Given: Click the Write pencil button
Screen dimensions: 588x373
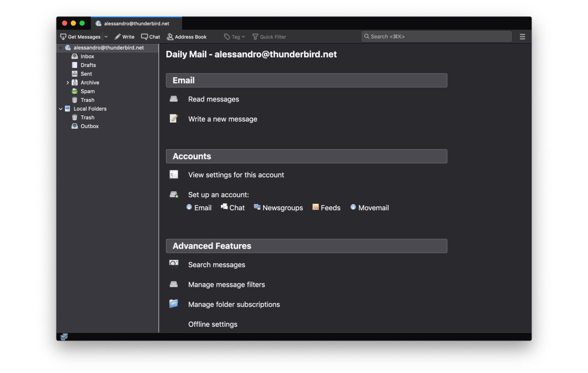Looking at the screenshot, I should coord(124,37).
